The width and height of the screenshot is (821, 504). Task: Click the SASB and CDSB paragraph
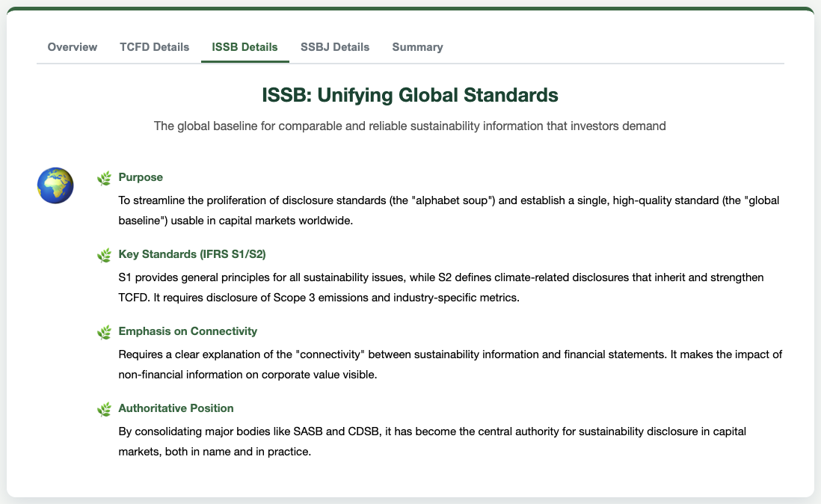[432, 441]
